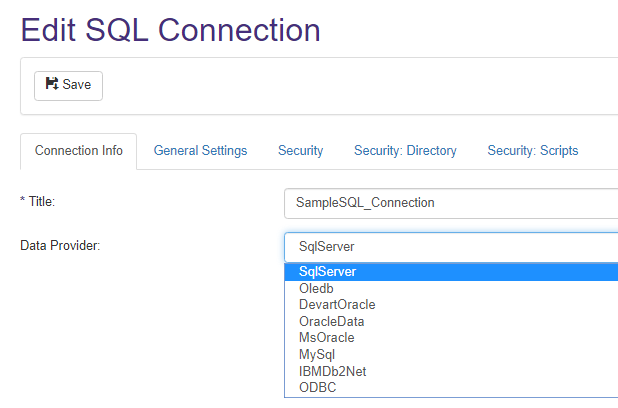Choose Oledb from the provider list
The height and width of the screenshot is (408, 618).
click(316, 288)
